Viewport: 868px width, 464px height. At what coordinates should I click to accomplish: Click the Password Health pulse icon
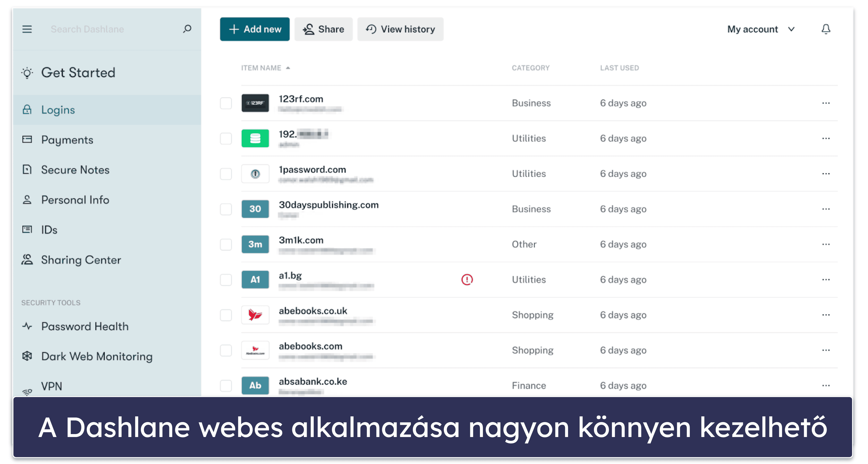[27, 326]
